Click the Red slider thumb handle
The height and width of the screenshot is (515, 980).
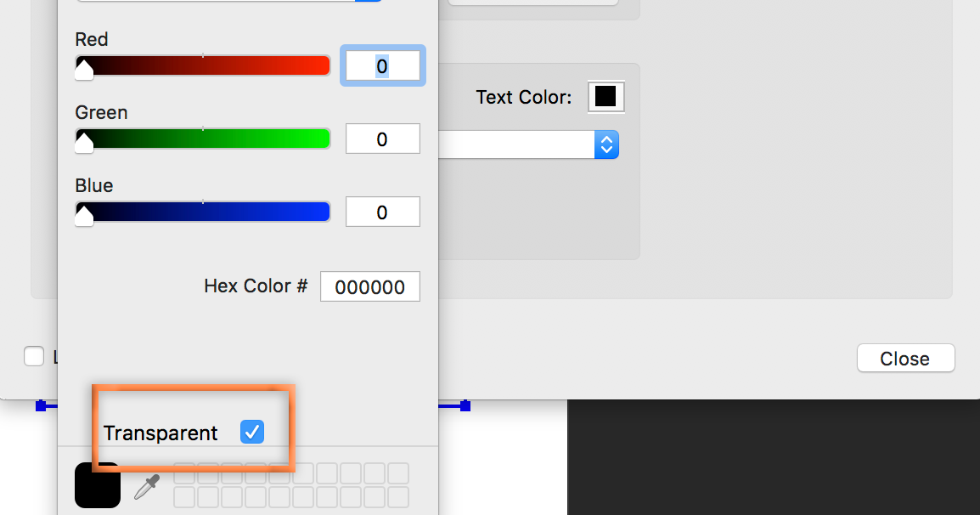(84, 69)
